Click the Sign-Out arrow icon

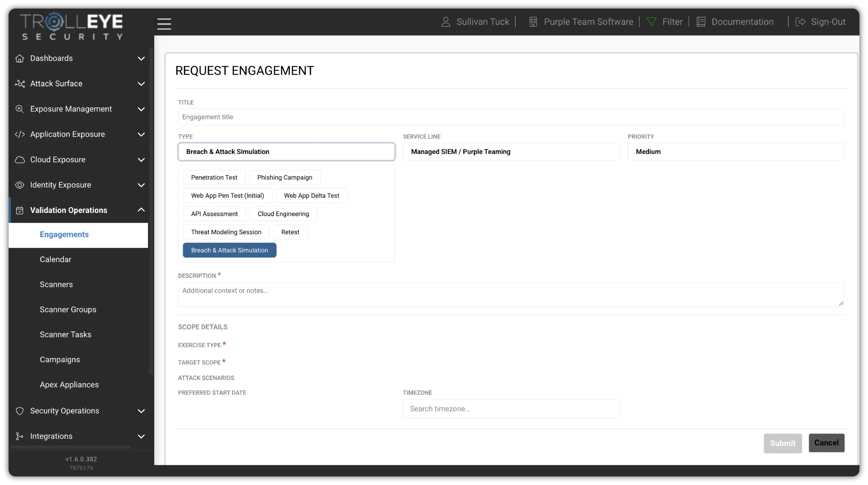coord(800,22)
